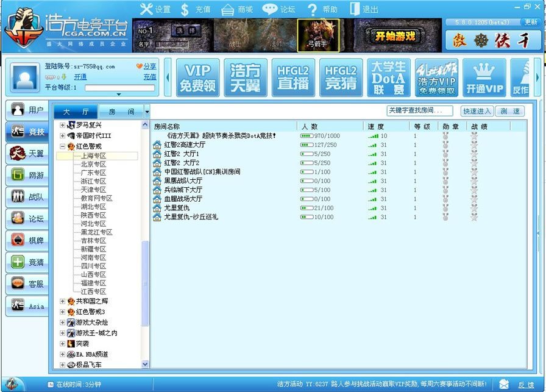Click the 客服 (Customer Service) sidebar icon
546x392 pixels.
click(x=27, y=283)
